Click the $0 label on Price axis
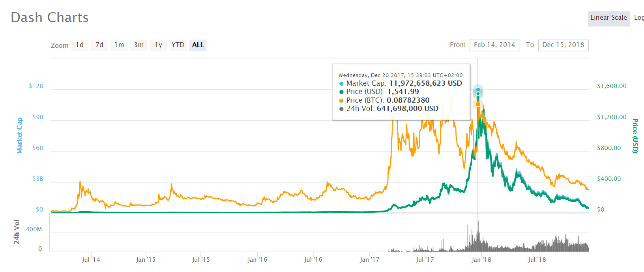 601,210
